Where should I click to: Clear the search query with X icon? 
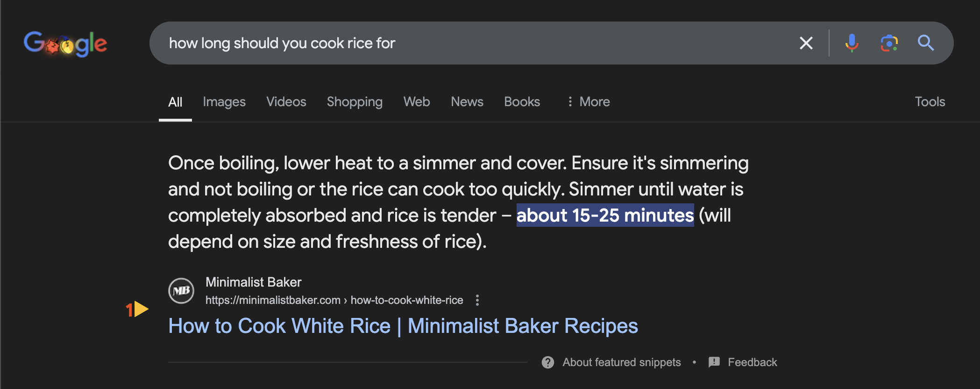click(806, 43)
